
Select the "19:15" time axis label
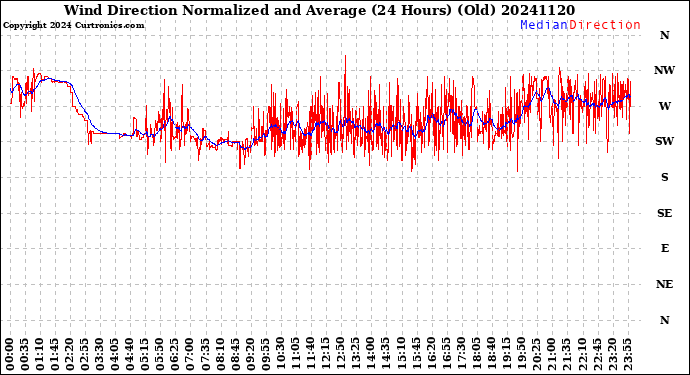coord(506,354)
